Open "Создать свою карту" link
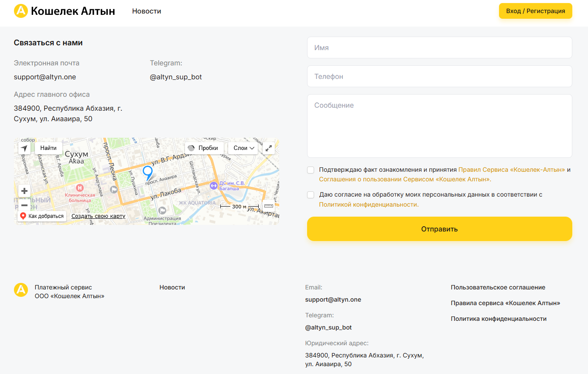 pyautogui.click(x=98, y=216)
